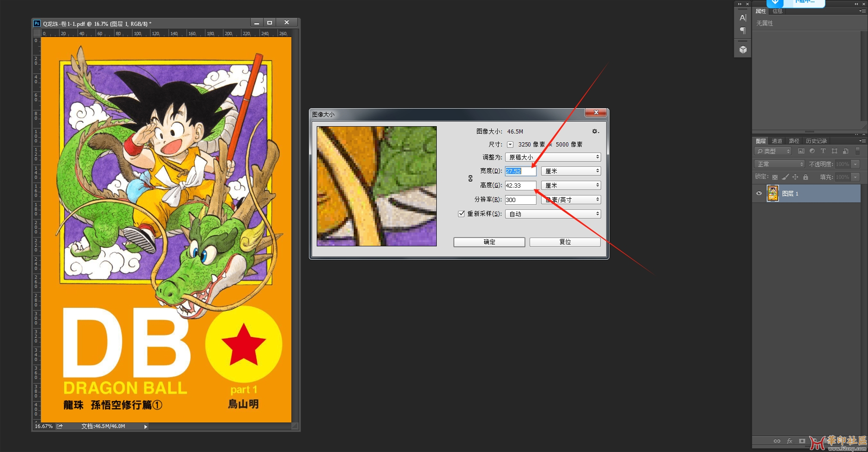Toggle lock image pixels brush icon

click(785, 177)
